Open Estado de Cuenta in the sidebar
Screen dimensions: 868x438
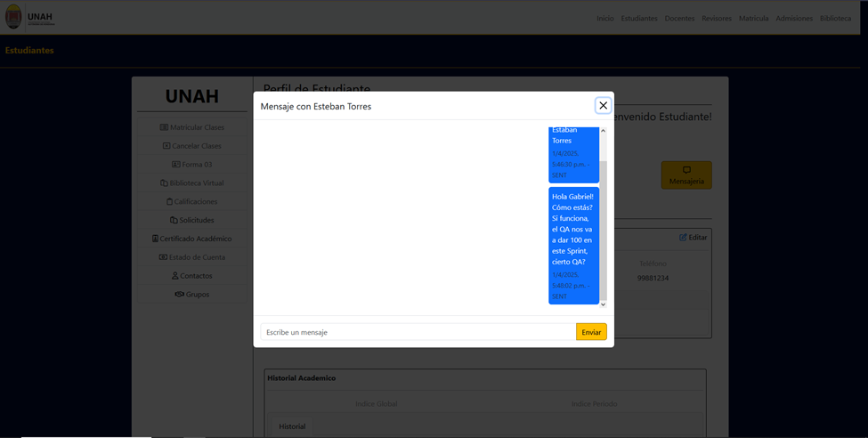(x=192, y=257)
